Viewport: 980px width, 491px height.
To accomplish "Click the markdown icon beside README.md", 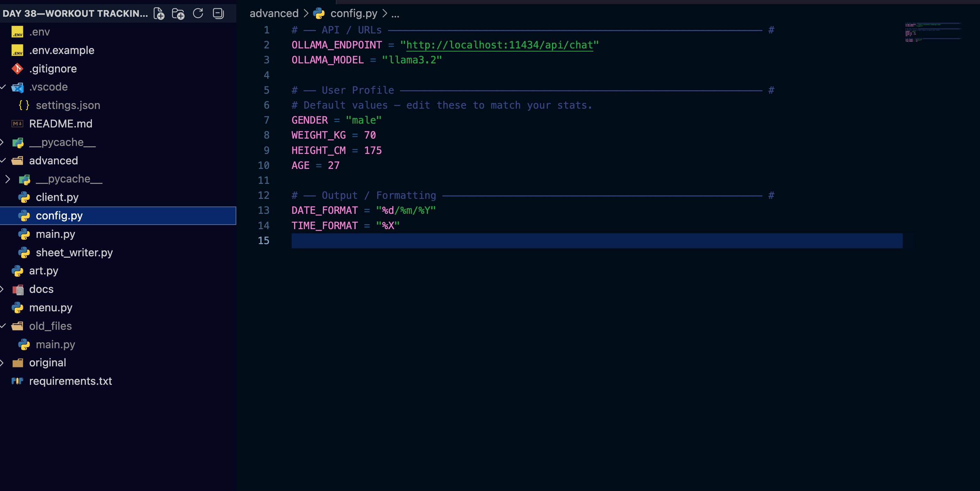I will tap(17, 124).
